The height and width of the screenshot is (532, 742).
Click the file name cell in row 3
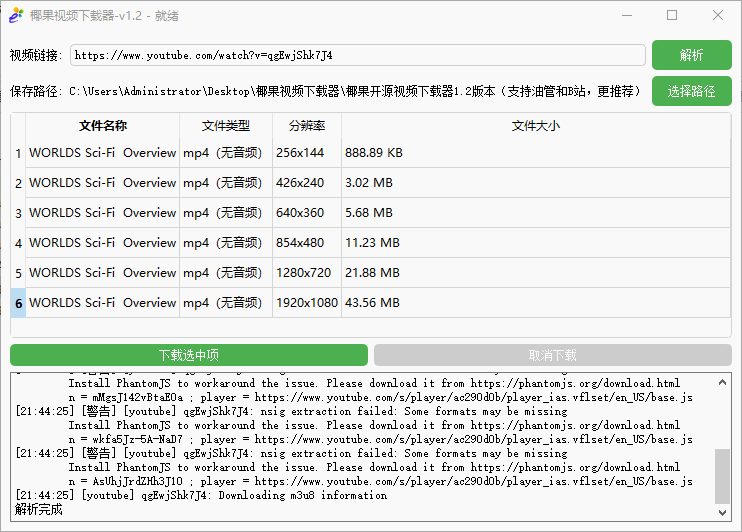pos(103,213)
